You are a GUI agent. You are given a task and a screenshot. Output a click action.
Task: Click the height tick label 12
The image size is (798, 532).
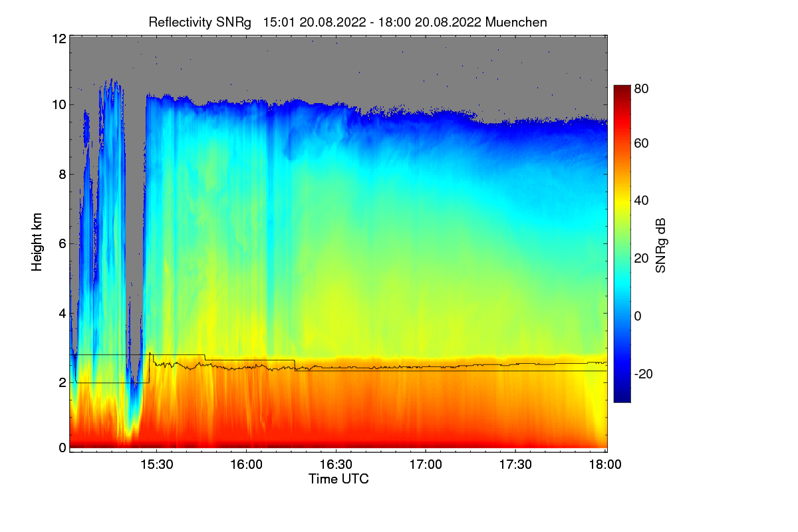[x=58, y=39]
